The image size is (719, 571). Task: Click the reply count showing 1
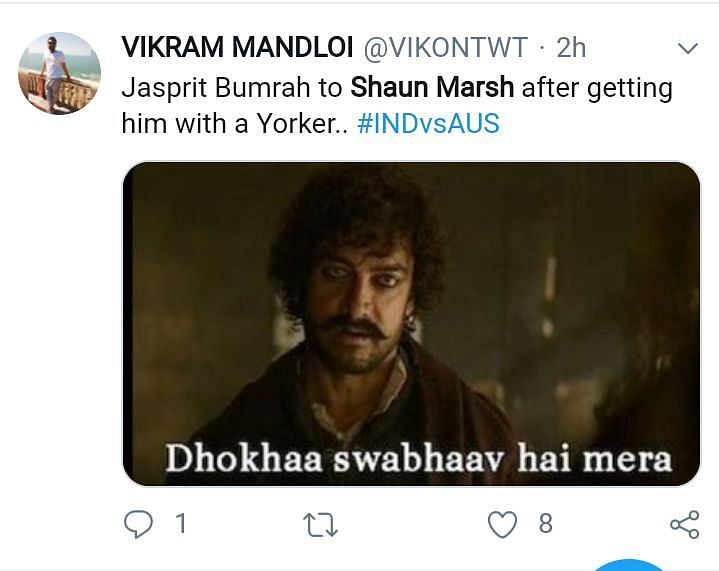pos(181,523)
